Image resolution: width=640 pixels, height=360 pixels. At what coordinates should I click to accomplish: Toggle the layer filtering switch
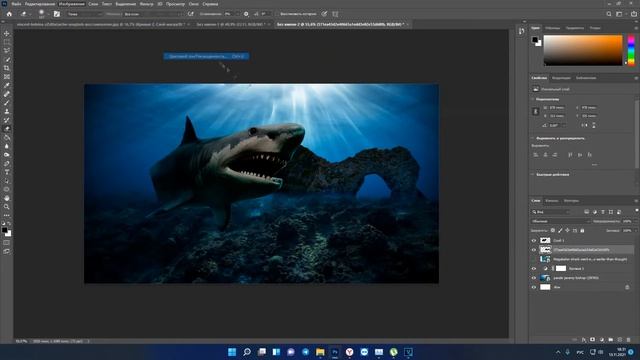pos(636,211)
